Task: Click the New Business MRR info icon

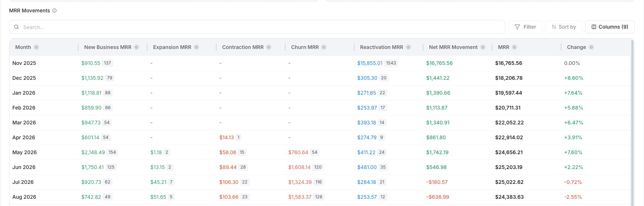Action: coord(136,47)
